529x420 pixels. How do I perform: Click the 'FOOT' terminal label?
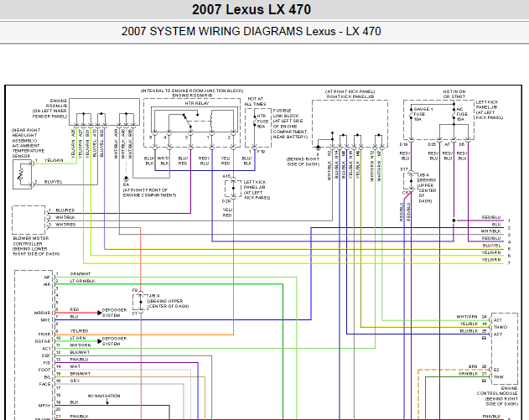click(x=44, y=370)
